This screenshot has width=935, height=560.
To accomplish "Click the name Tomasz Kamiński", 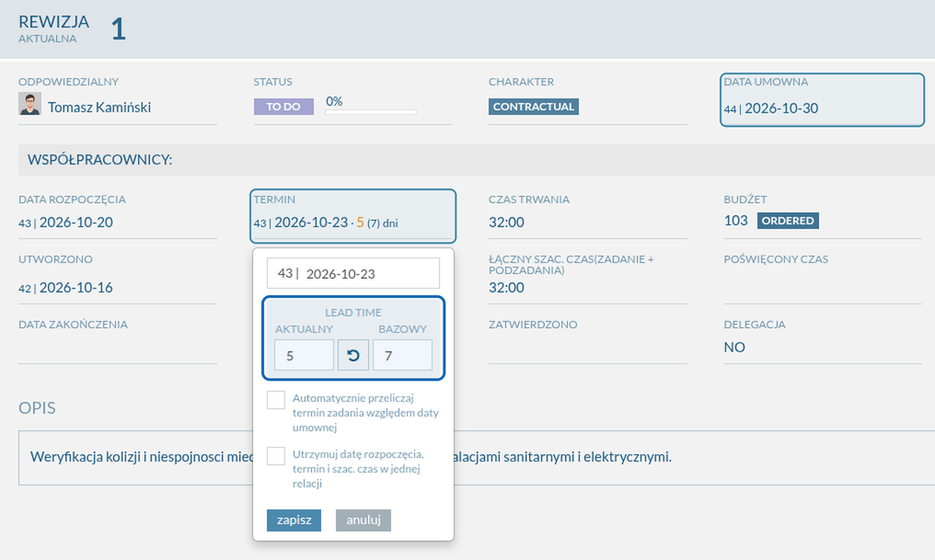I will coord(99,108).
